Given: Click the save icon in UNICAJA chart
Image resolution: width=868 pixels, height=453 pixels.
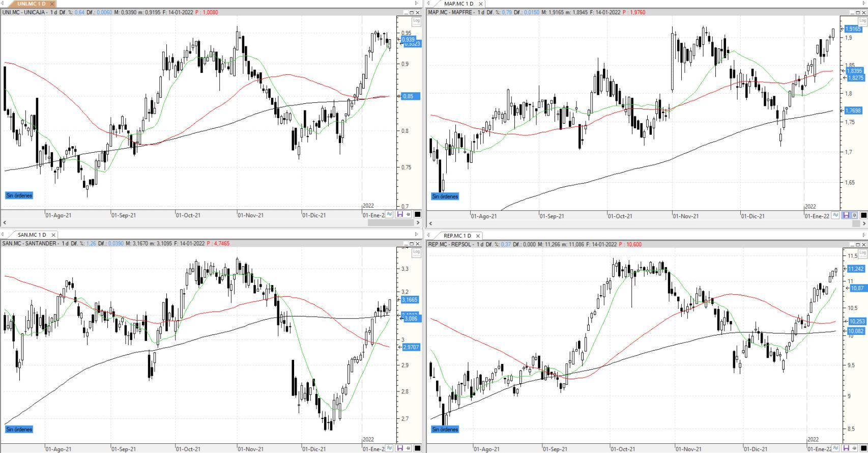Looking at the screenshot, I should click(x=399, y=215).
